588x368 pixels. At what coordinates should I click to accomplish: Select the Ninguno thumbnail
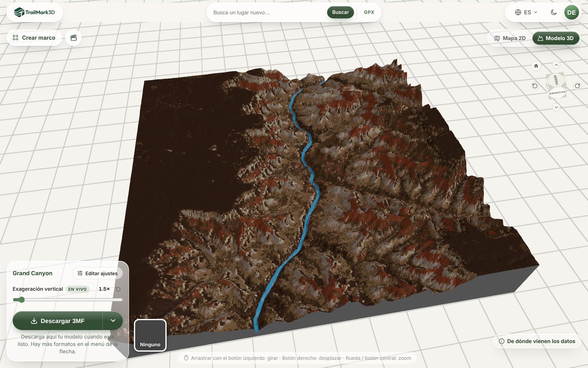[x=150, y=335]
